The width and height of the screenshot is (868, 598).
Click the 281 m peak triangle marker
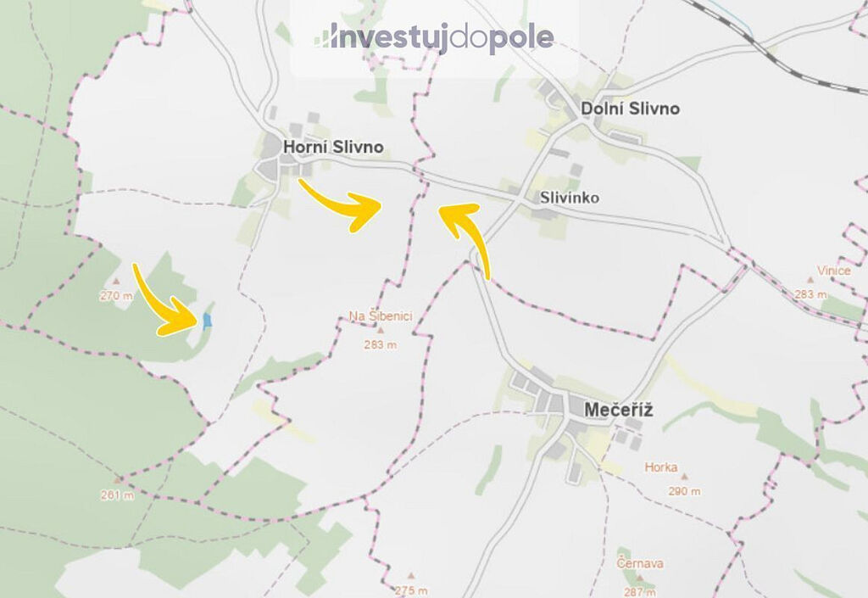pyautogui.click(x=117, y=481)
